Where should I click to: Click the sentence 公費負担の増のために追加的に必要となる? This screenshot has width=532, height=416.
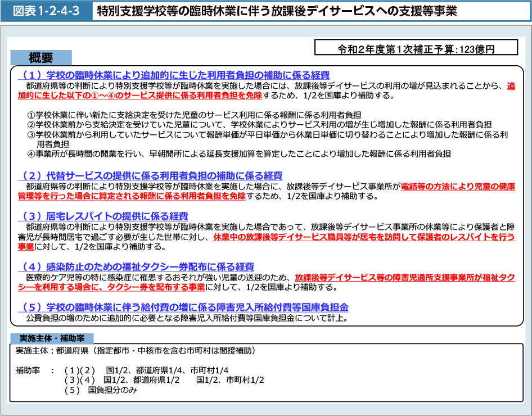(187, 318)
